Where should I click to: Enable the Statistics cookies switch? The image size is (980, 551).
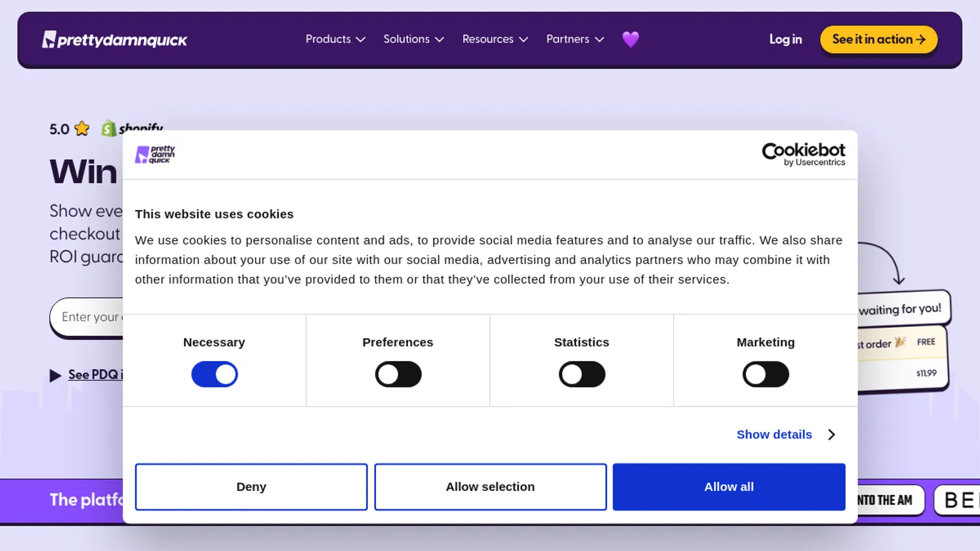coord(582,374)
